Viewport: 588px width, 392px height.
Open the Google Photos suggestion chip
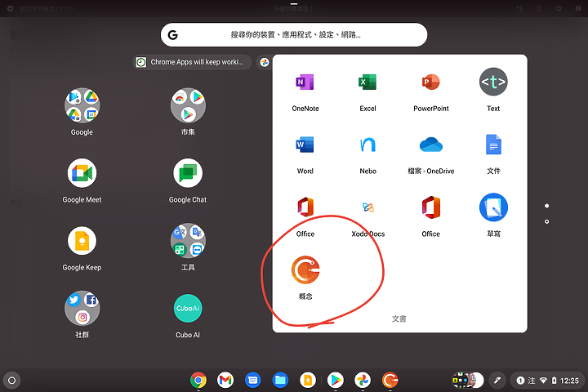[x=265, y=62]
